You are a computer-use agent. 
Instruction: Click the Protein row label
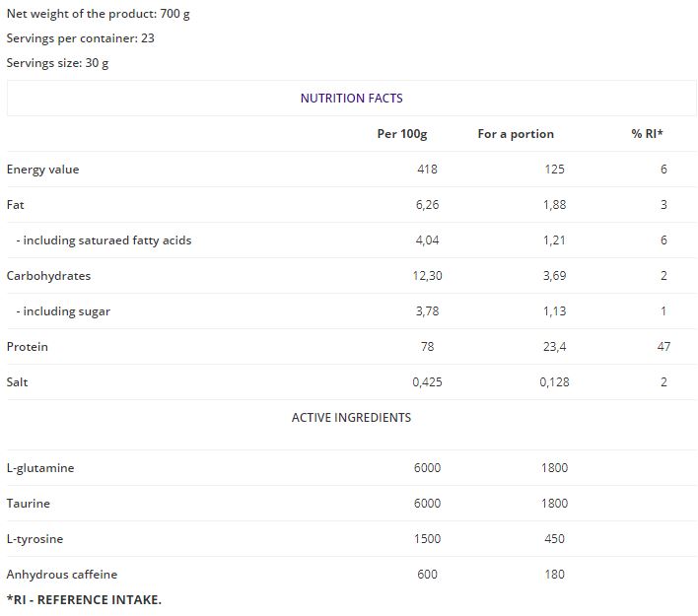(x=28, y=347)
